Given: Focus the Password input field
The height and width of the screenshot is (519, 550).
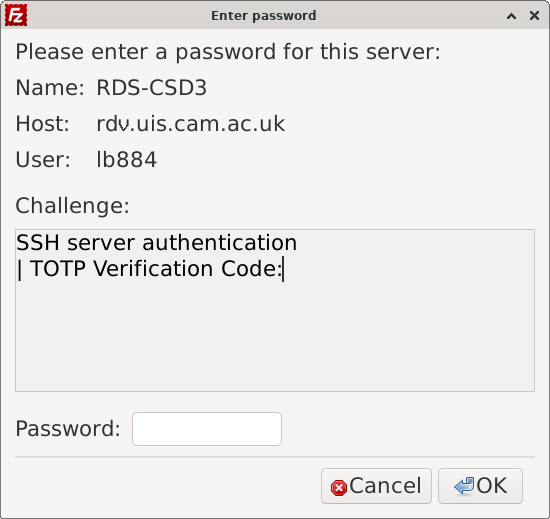Looking at the screenshot, I should 207,429.
